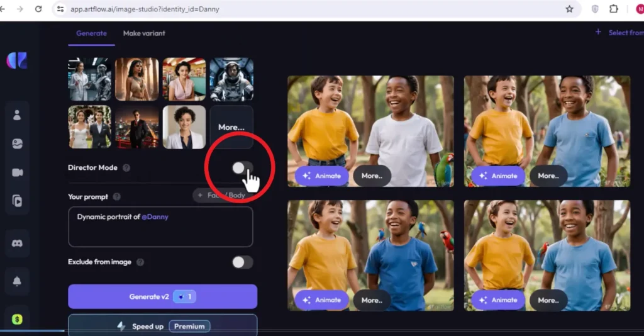644x336 pixels.
Task: Click the Speed up Premium button
Action: pyautogui.click(x=163, y=326)
